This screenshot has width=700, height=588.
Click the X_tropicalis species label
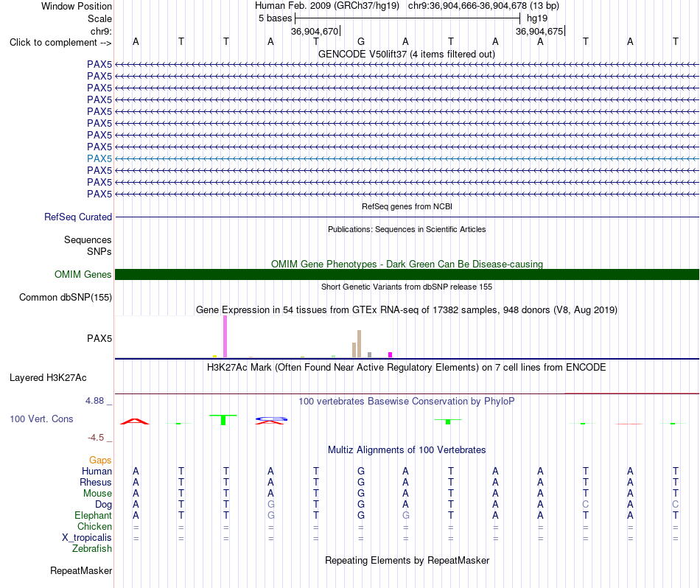click(87, 538)
